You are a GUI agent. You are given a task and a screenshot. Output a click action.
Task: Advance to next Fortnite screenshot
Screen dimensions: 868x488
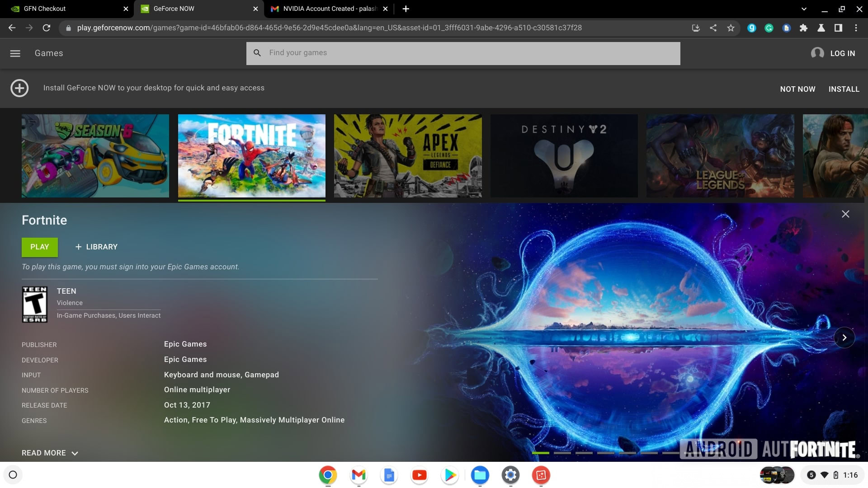(x=844, y=338)
